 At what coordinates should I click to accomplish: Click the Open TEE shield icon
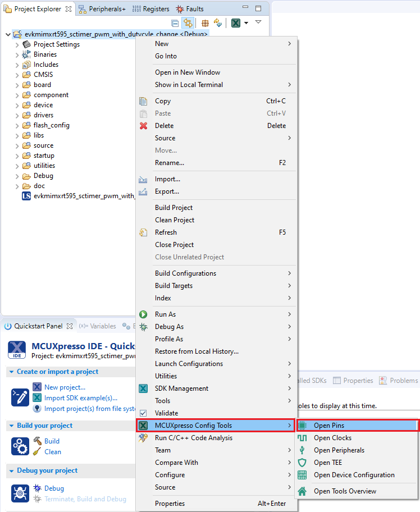302,463
